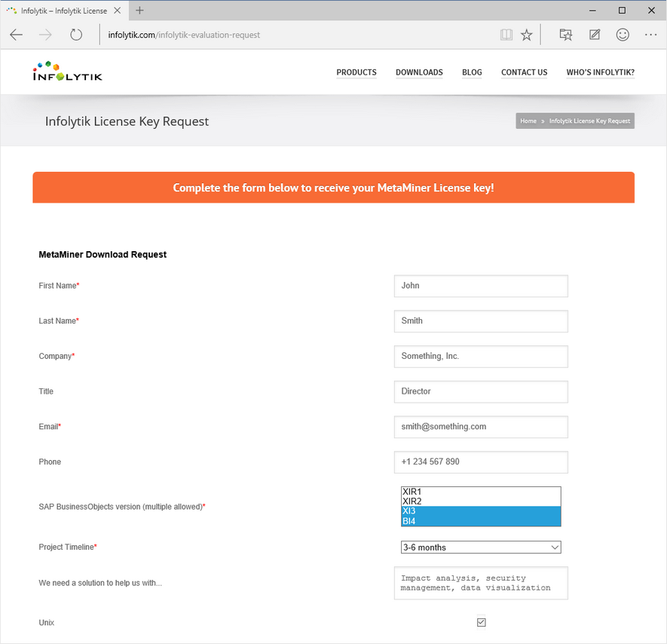The height and width of the screenshot is (644, 667).
Task: Click 'Infolytik License Key Request' page heading
Action: (x=127, y=121)
